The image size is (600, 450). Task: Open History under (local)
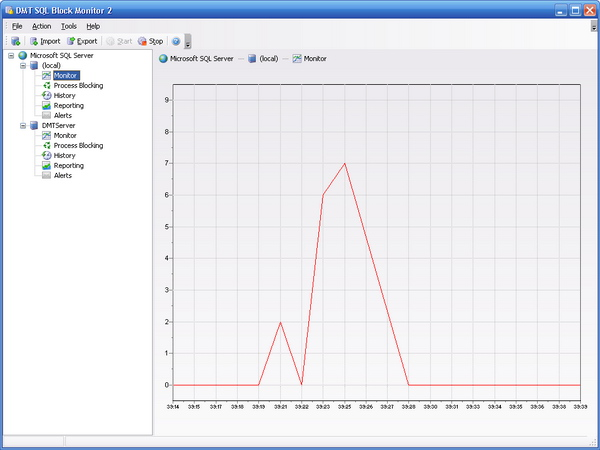64,96
